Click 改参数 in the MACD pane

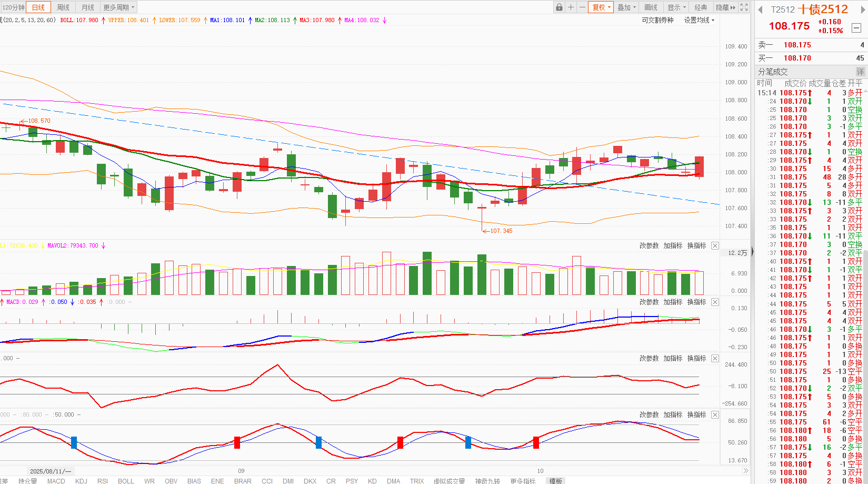tap(649, 302)
